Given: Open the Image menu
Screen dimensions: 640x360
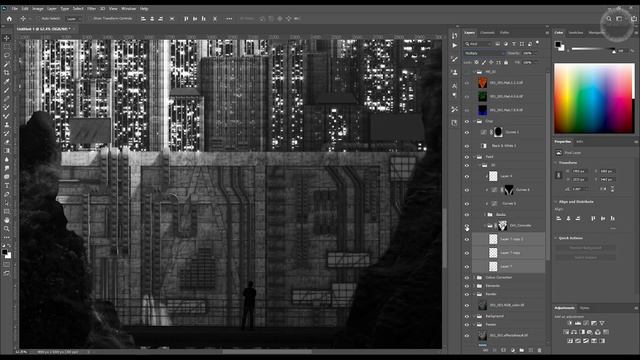Looking at the screenshot, I should click(x=38, y=8).
